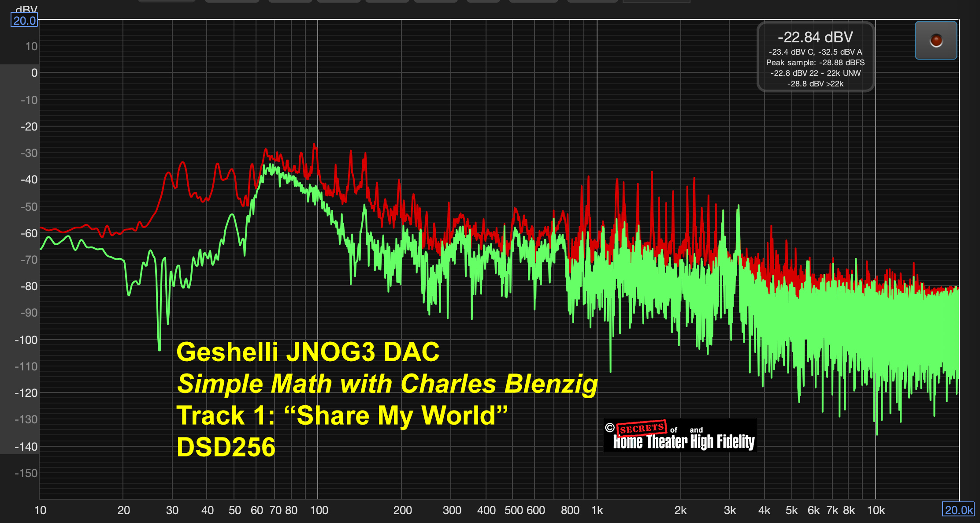Click the '-23.4 dBV C, -32.5 dBV A' line

[x=815, y=52]
